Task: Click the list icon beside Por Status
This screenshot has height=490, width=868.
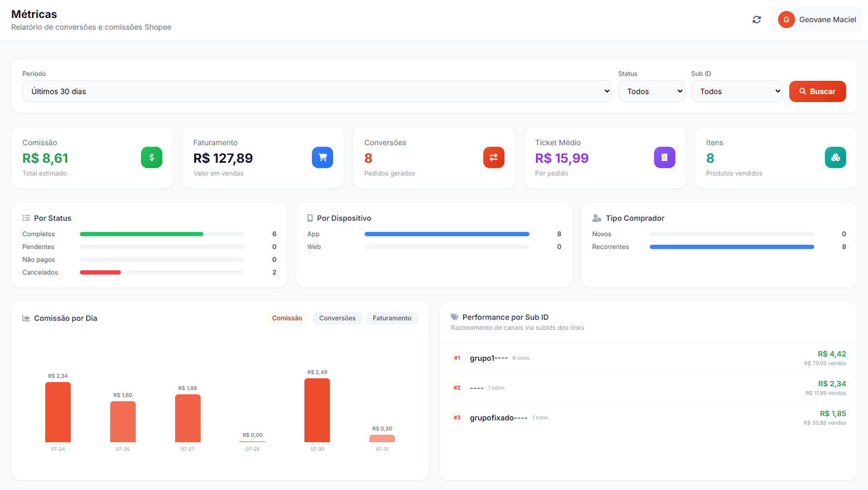Action: (x=26, y=218)
